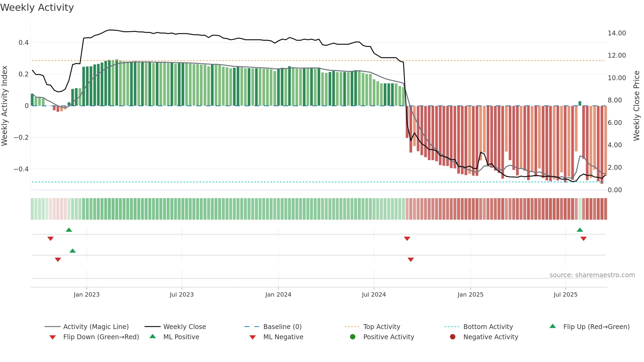This screenshot has width=644, height=362.
Task: Click the Weekly Close legend entry
Action: (175, 327)
